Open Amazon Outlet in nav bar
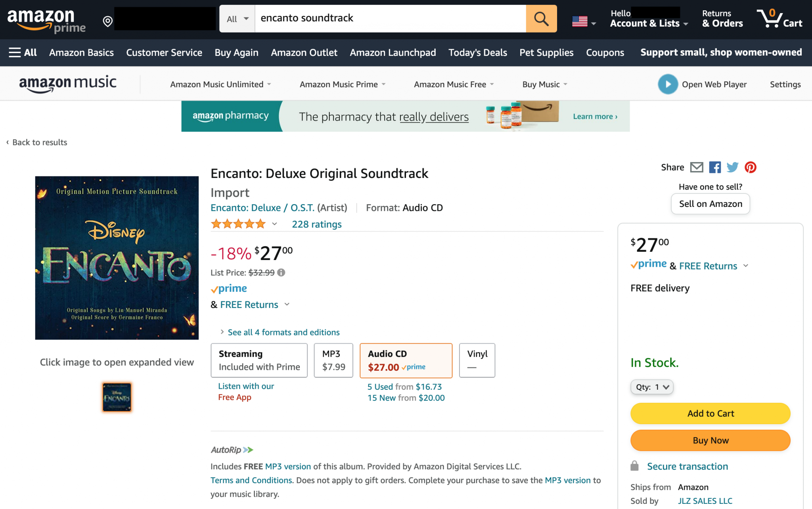 click(x=304, y=52)
